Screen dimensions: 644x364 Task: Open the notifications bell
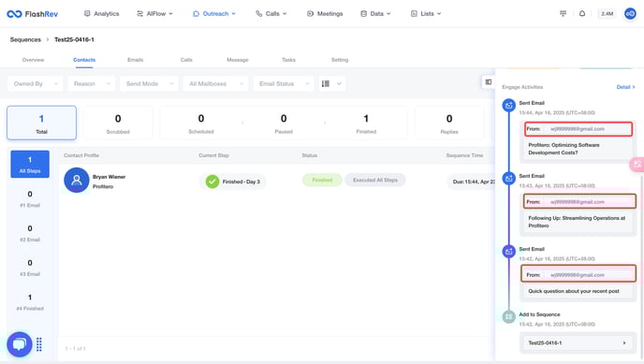tap(582, 13)
